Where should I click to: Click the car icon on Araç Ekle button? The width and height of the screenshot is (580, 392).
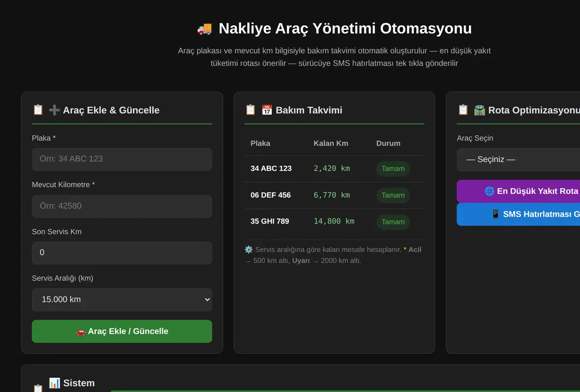[x=81, y=332]
